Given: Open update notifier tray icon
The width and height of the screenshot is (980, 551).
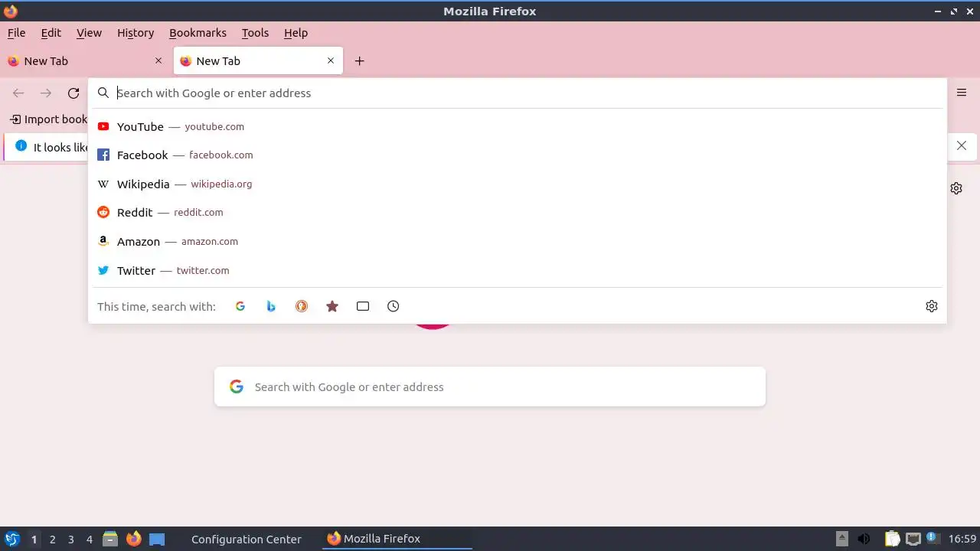Looking at the screenshot, I should [x=933, y=538].
